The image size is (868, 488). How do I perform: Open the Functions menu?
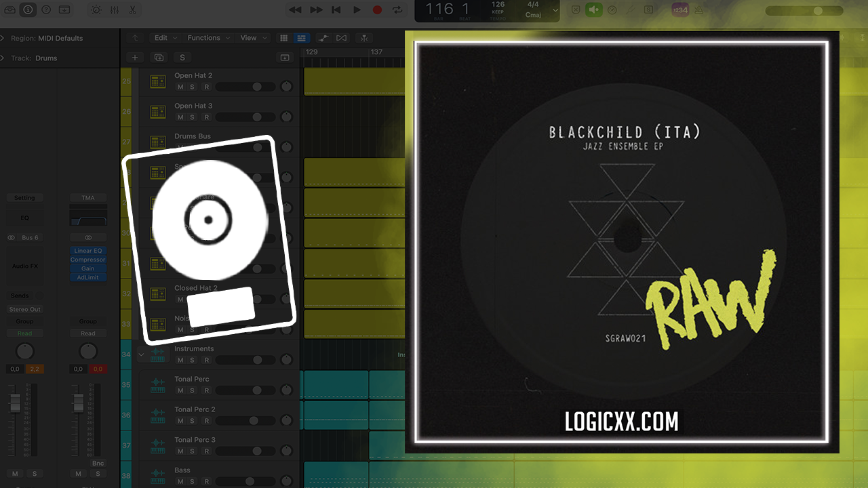point(209,38)
